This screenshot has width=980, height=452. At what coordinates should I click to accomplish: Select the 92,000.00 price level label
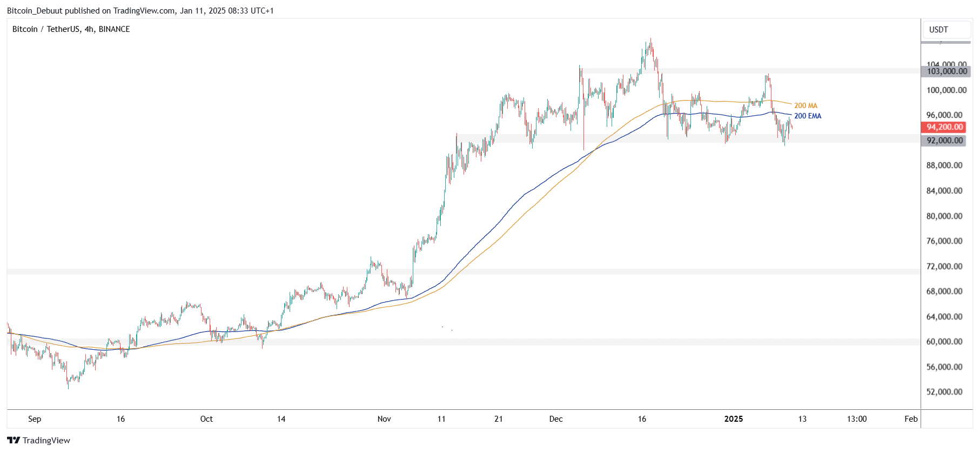coord(944,141)
